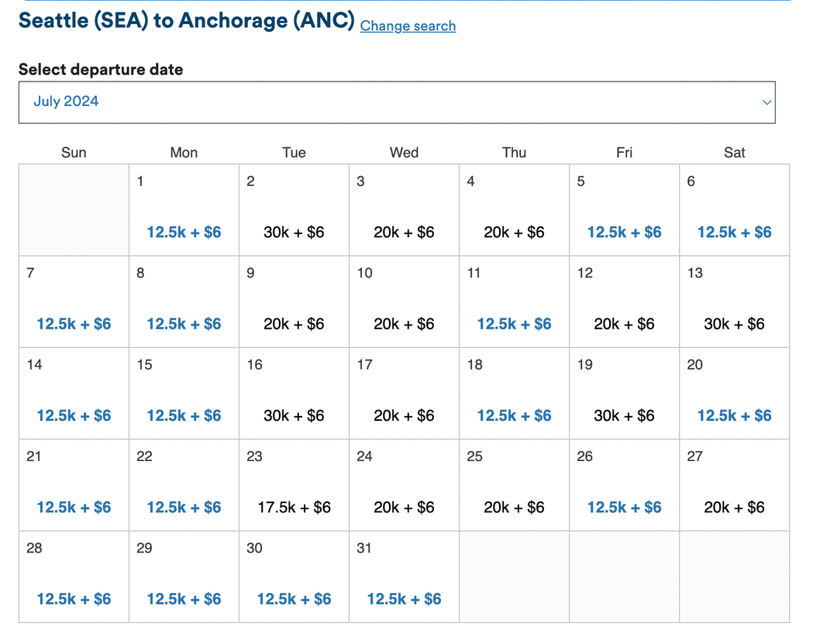Click July 11's 12.5k + $6 award
The height and width of the screenshot is (644, 837).
(x=514, y=323)
